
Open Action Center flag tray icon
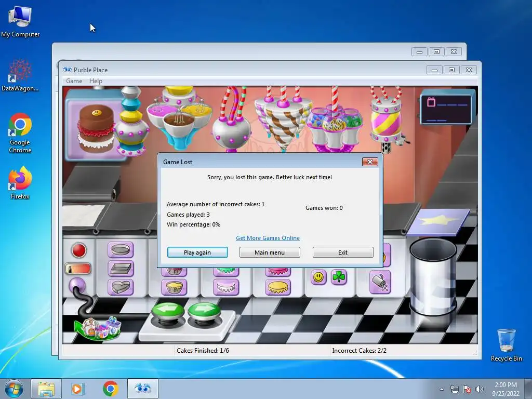click(467, 389)
